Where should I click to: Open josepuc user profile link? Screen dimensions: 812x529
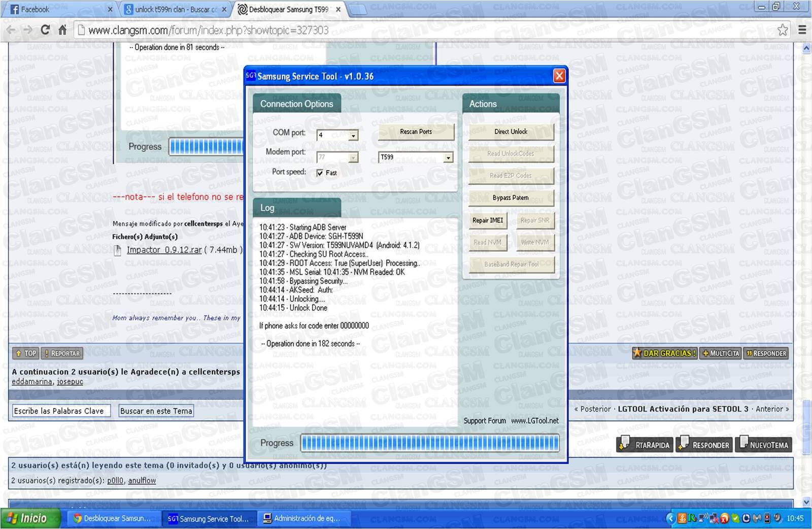click(x=70, y=382)
